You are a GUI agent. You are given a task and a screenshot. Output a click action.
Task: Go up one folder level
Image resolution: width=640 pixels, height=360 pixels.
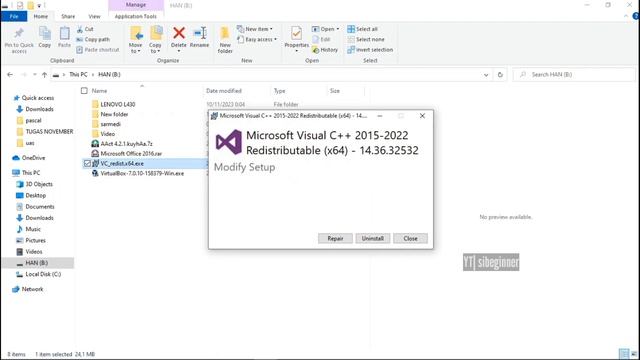(x=44, y=75)
